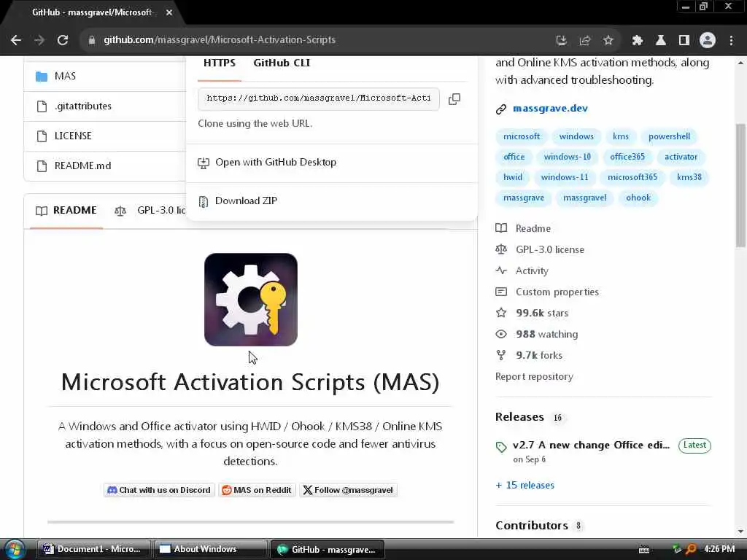
Task: Go back using the browser back arrow
Action: click(16, 41)
